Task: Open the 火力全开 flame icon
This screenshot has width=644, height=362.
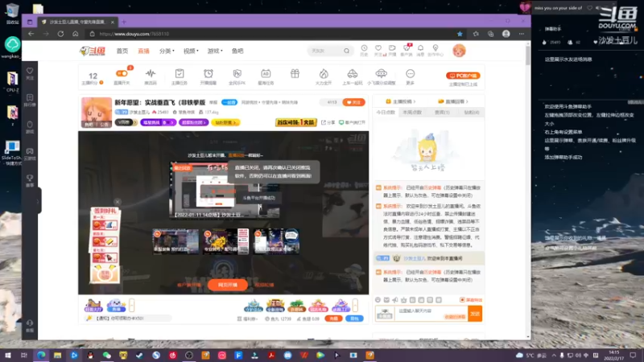Action: (x=324, y=73)
